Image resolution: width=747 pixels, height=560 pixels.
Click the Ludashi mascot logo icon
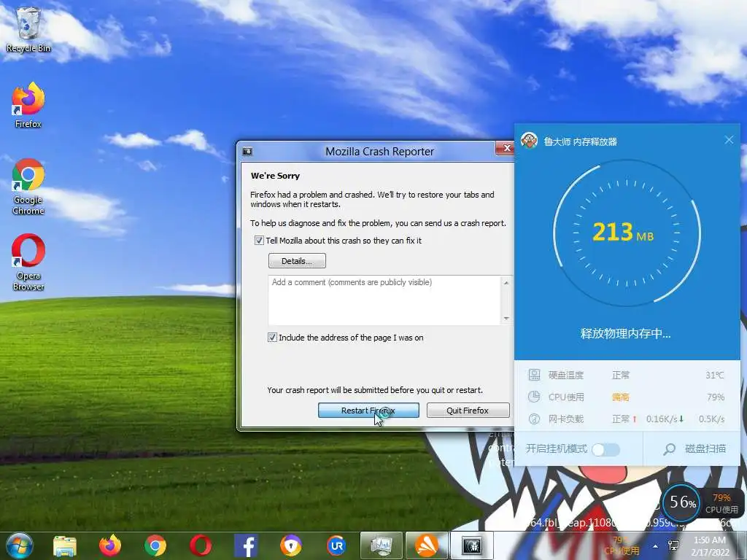click(530, 141)
